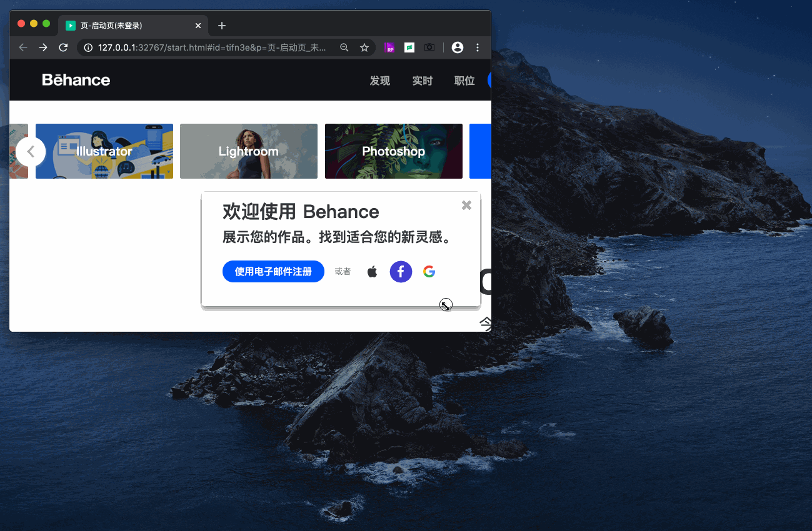Close the 页-启动页(未登录) tab
The width and height of the screenshot is (812, 531).
198,26
